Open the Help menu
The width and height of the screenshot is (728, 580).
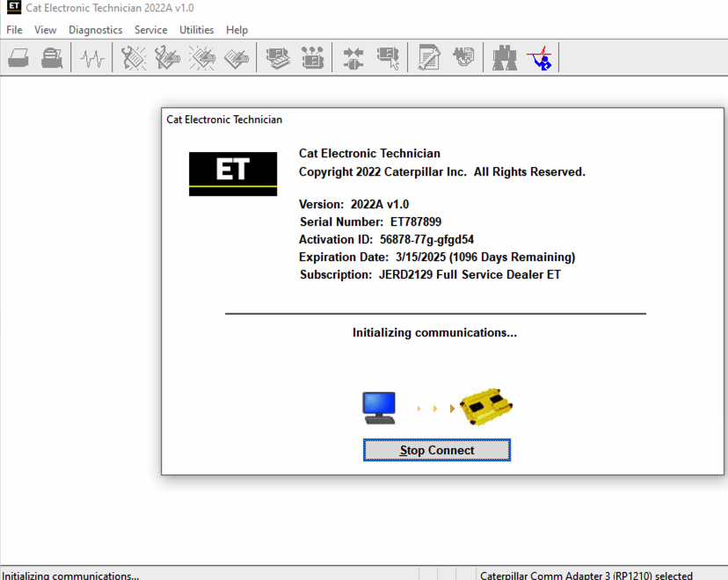[x=237, y=29]
